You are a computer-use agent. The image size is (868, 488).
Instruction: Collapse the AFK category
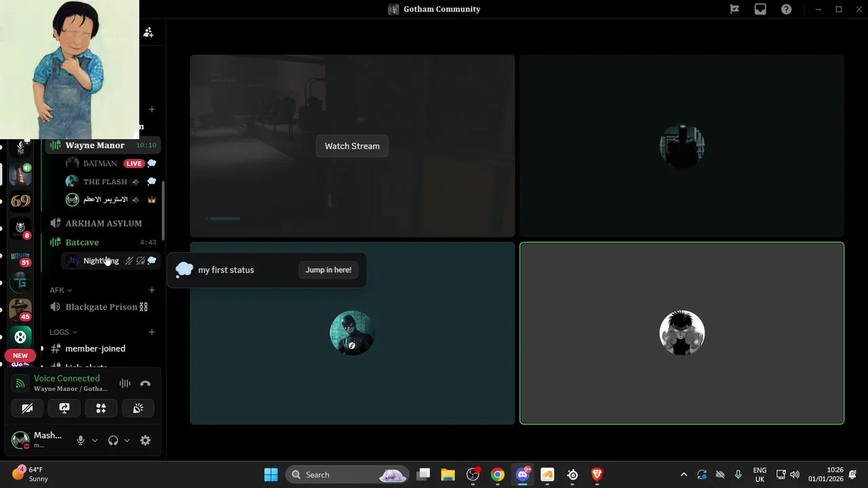click(x=60, y=290)
